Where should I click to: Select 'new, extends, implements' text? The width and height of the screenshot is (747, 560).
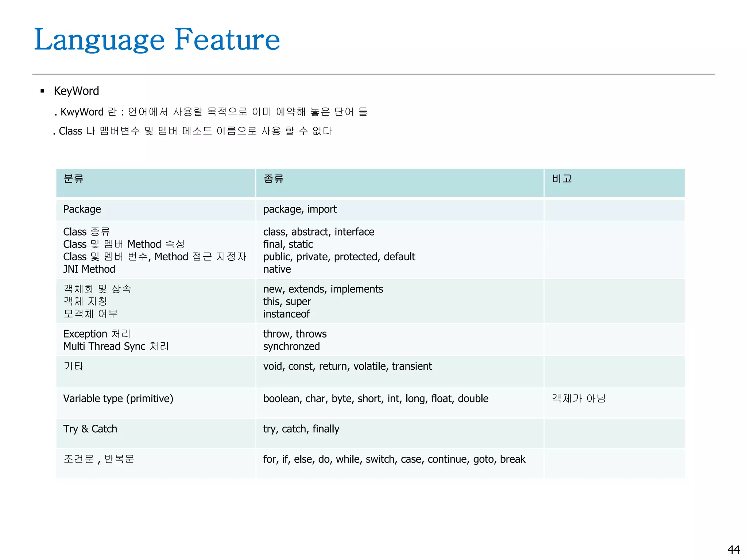(323, 289)
